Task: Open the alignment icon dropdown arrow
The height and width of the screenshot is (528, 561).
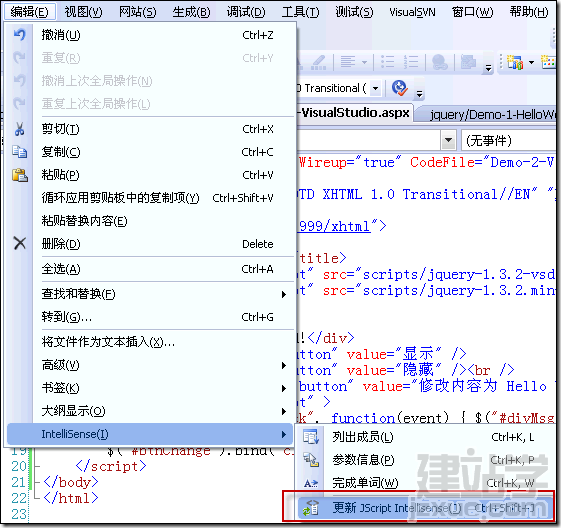Action: click(364, 62)
